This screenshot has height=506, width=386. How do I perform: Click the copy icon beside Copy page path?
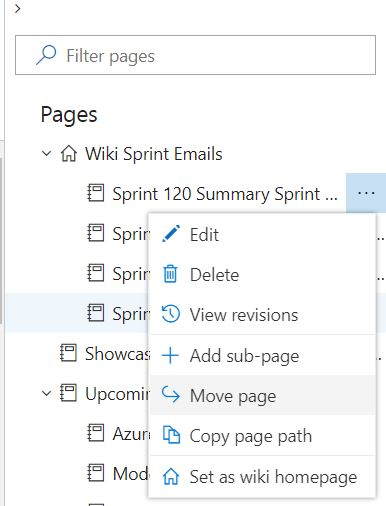click(171, 435)
